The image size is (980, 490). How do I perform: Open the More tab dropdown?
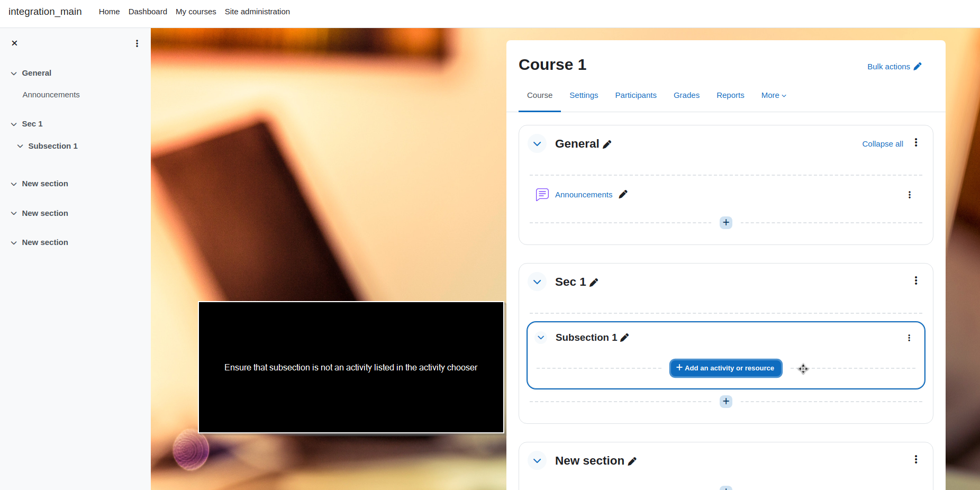click(774, 95)
